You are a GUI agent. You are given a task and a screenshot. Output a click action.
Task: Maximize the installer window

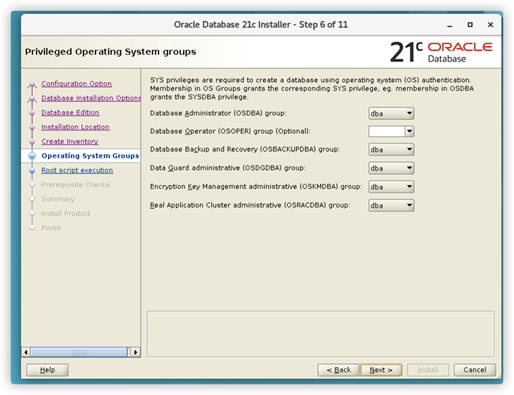point(470,25)
